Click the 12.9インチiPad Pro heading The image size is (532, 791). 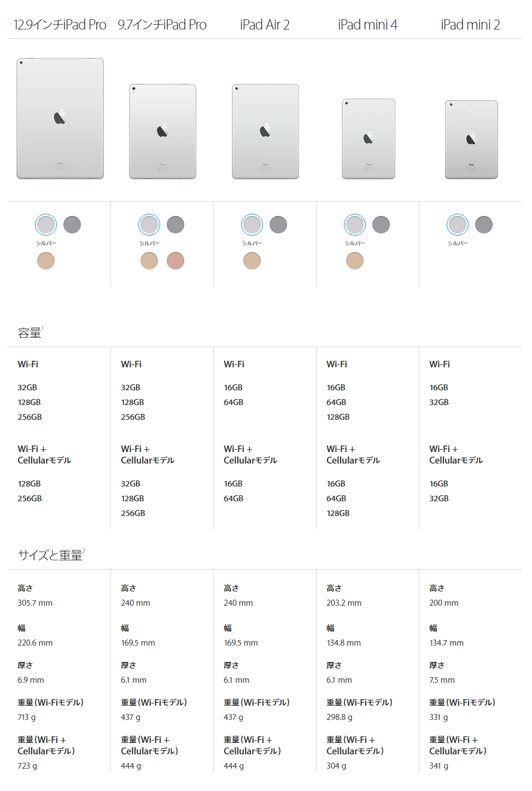[x=60, y=25]
